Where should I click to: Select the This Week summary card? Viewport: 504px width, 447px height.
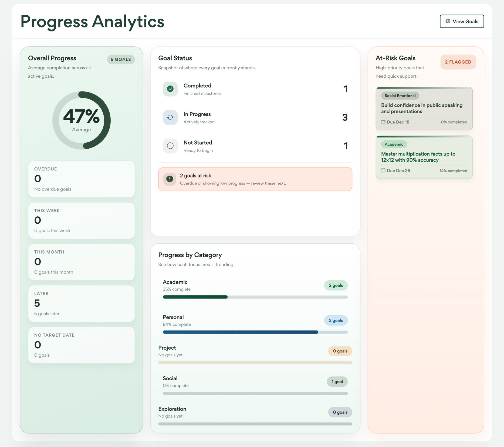pyautogui.click(x=81, y=220)
